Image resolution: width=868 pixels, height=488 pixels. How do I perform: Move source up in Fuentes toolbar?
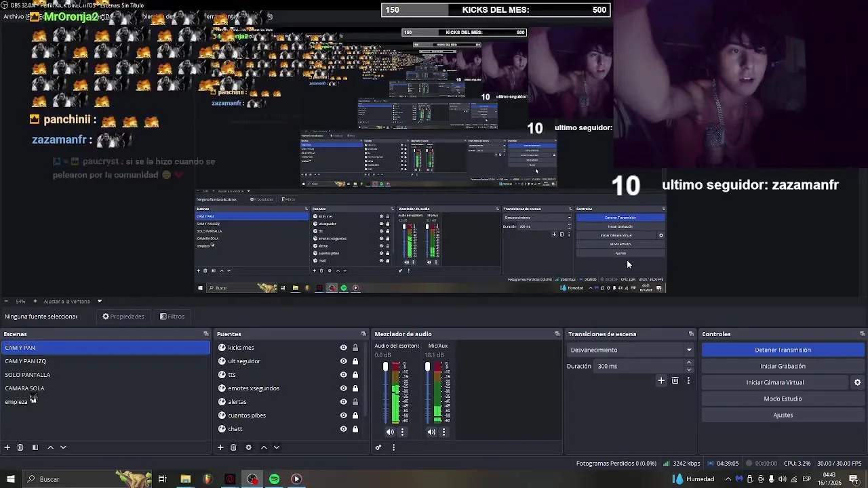(264, 447)
